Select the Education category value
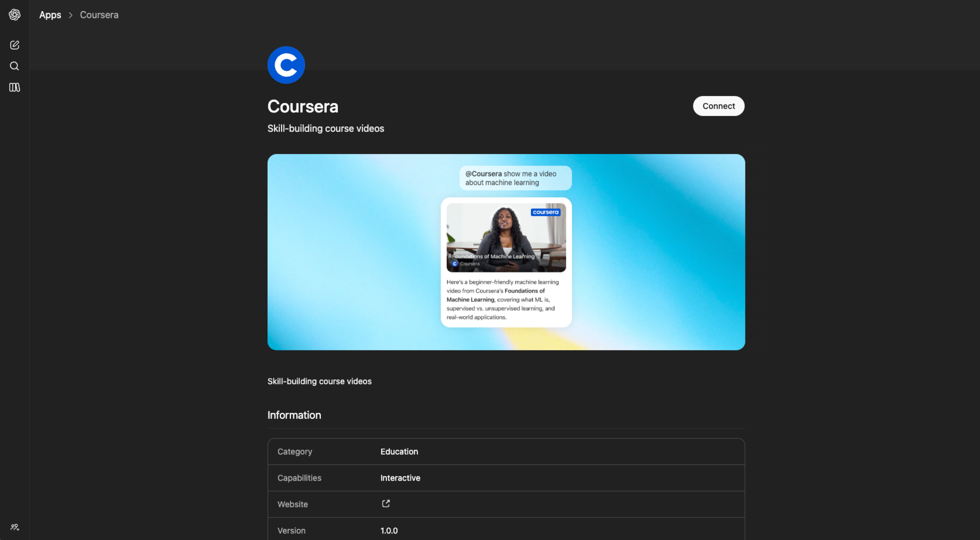This screenshot has width=980, height=540. 399,452
